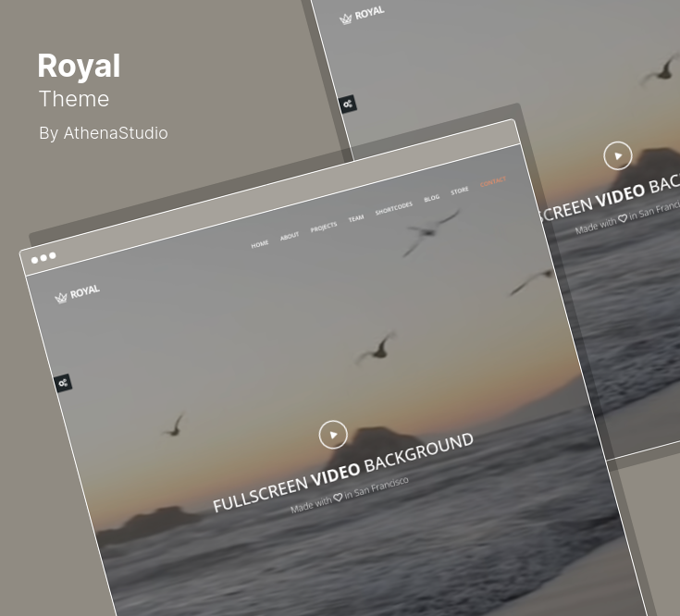This screenshot has height=616, width=680.
Task: Open the settings gears panel in front mockup
Action: coord(63,383)
